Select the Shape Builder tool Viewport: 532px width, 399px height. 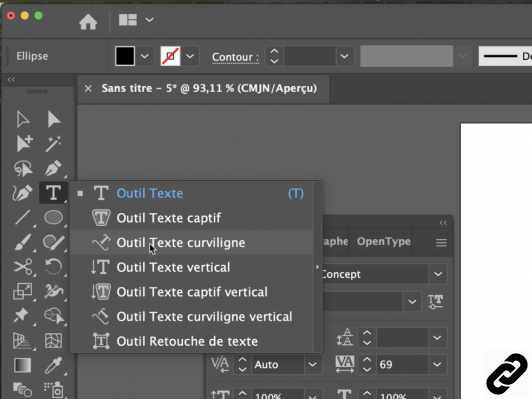point(54,316)
